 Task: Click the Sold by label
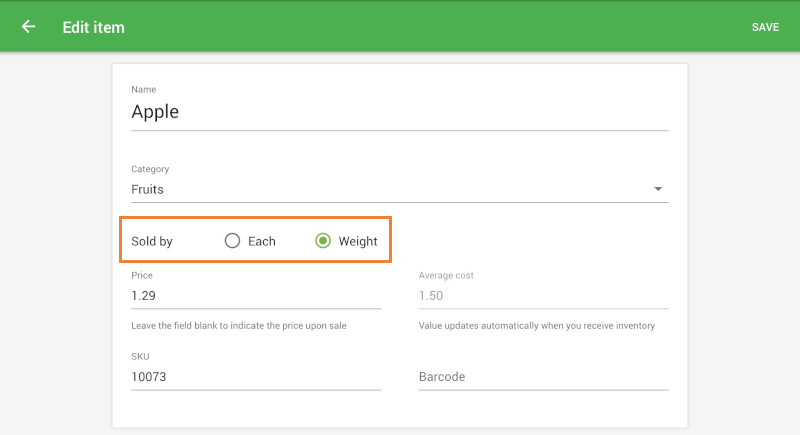[x=152, y=241]
